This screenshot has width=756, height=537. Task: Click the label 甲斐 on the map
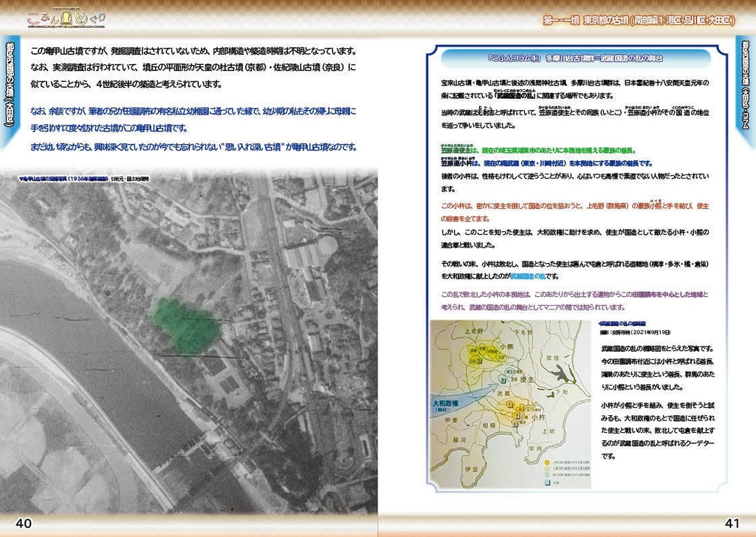click(451, 420)
